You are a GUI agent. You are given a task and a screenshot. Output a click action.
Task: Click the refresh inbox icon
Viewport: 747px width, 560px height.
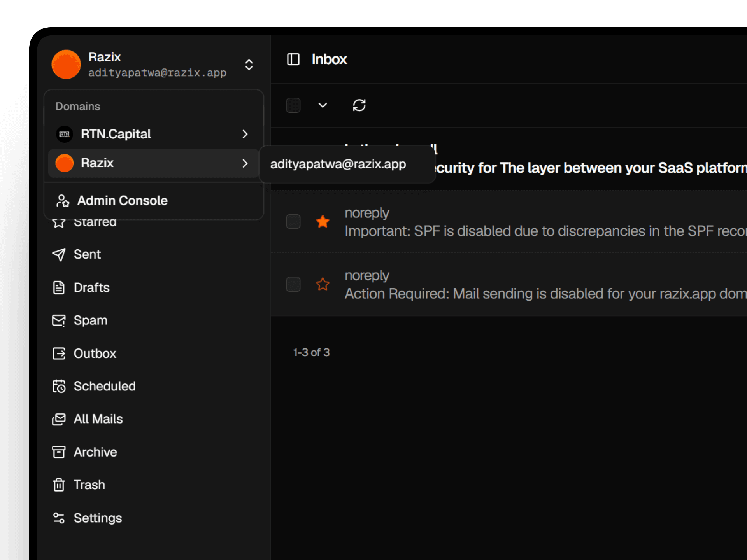tap(359, 105)
